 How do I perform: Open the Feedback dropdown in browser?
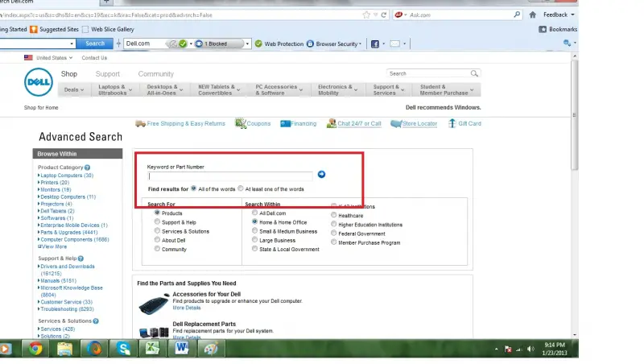tap(559, 14)
